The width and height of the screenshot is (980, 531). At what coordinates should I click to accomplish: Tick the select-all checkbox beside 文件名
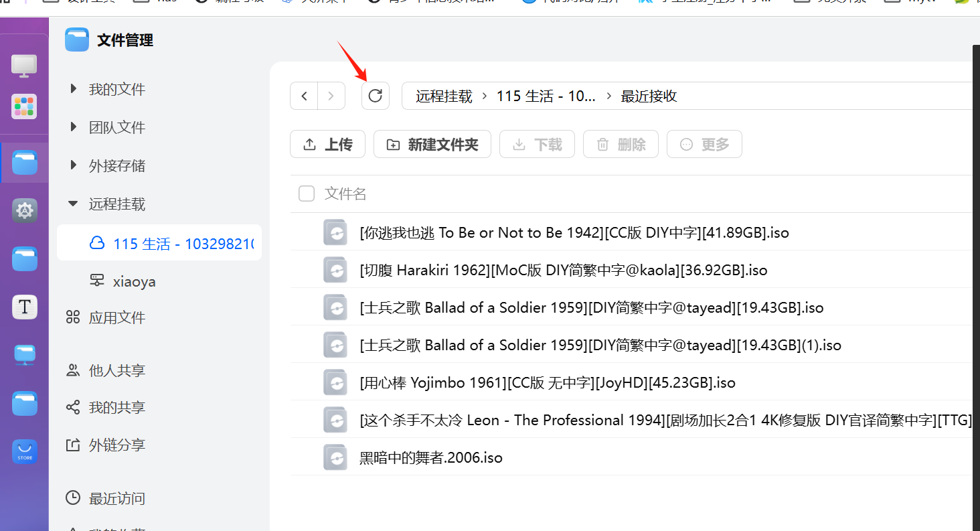(x=307, y=194)
